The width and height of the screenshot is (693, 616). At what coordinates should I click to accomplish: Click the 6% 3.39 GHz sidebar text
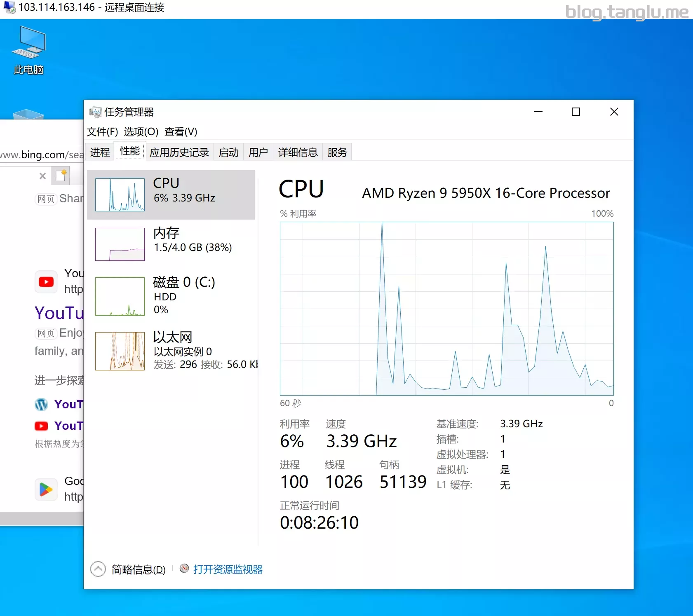[184, 198]
